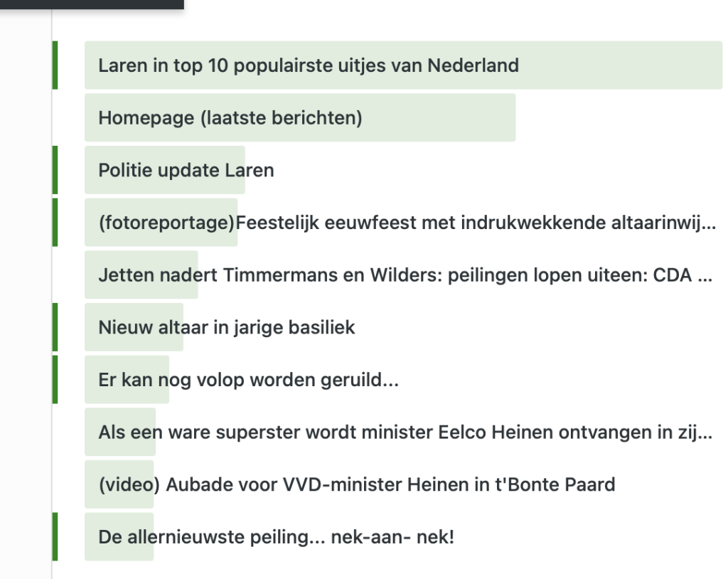Click green marker beside 'Nieuw altaar in jarige basiliek'
Screen dimensions: 728x579
coord(55,328)
